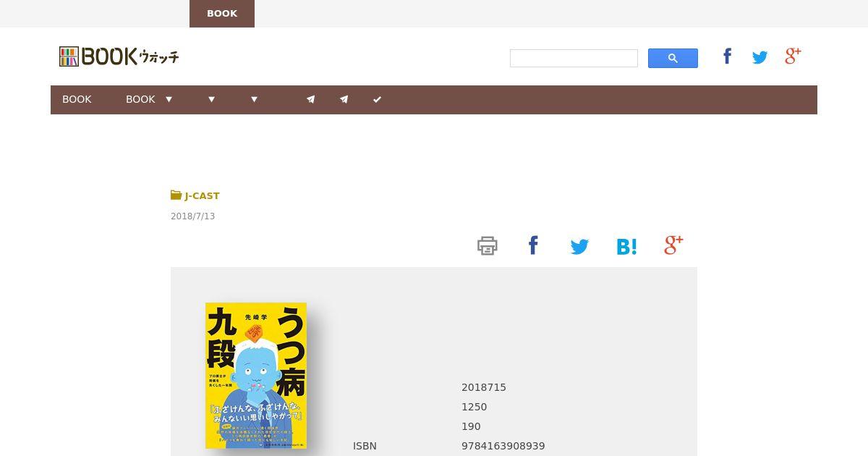Open the yellow book cover thumbnail
Viewport: 868px width, 456px height.
[256, 375]
